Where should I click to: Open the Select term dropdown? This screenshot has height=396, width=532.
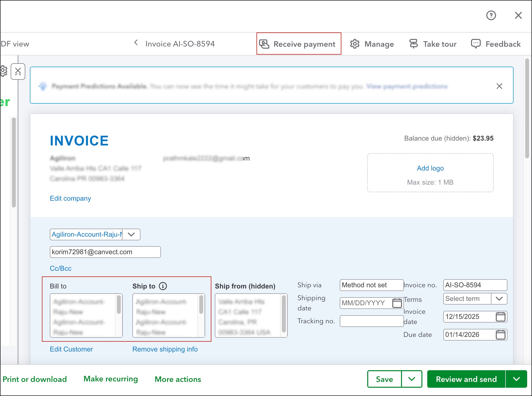(x=499, y=299)
